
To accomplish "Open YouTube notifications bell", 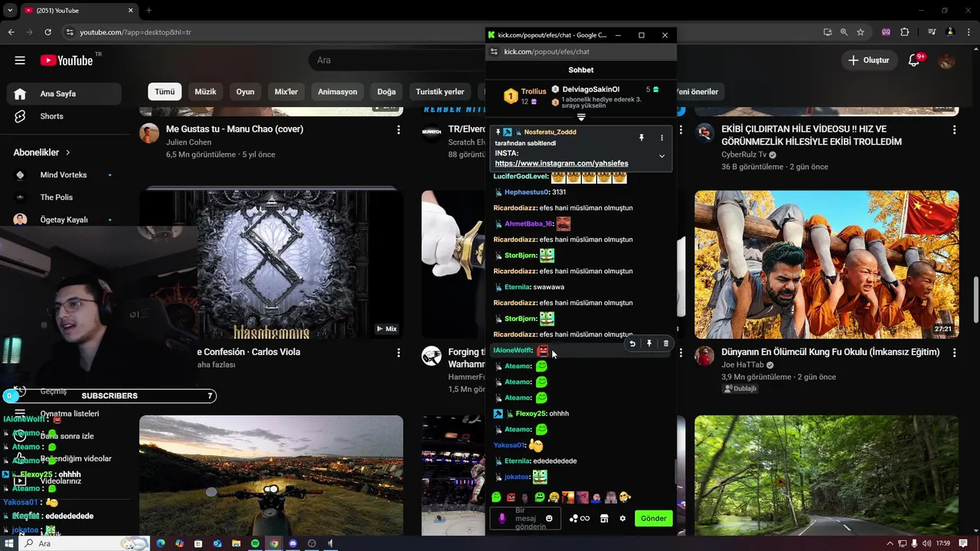I will pyautogui.click(x=914, y=60).
